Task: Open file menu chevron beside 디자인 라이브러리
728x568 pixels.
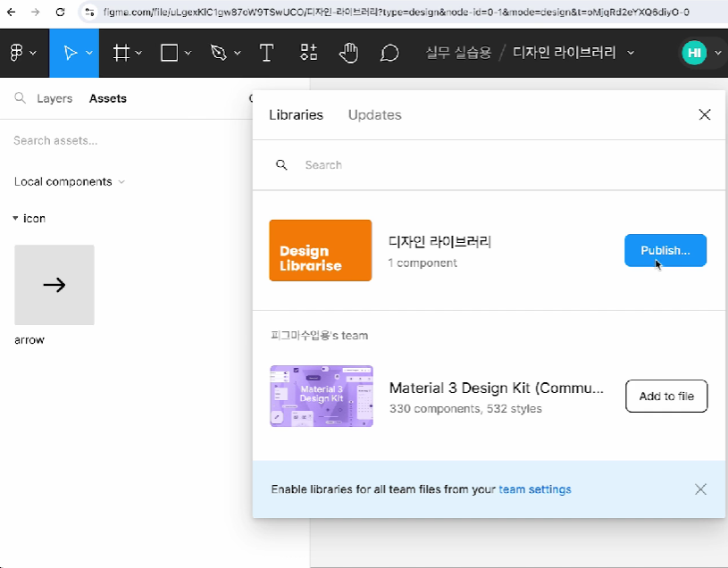Action: coord(631,53)
